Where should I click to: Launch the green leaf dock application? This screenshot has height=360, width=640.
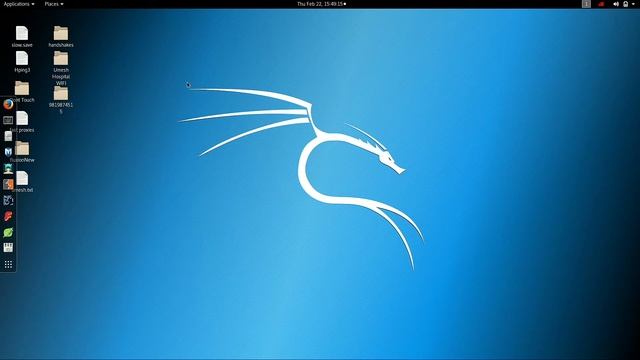click(x=8, y=232)
